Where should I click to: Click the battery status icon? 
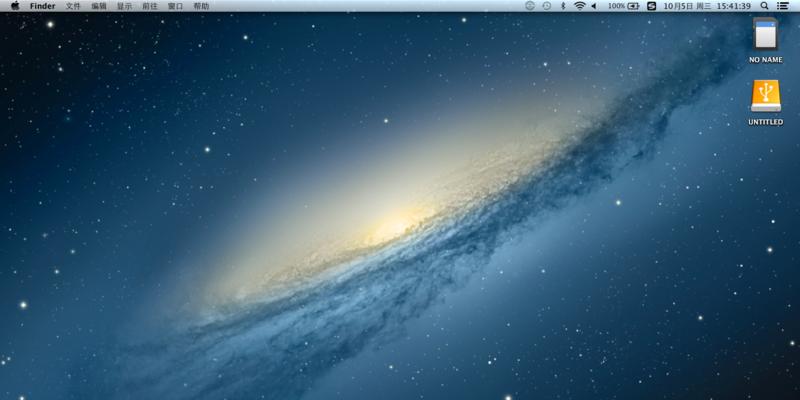pyautogui.click(x=634, y=6)
